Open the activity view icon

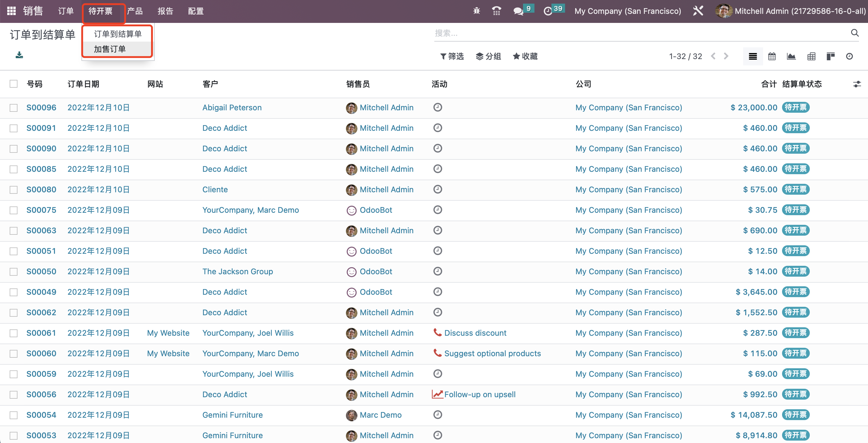(850, 56)
